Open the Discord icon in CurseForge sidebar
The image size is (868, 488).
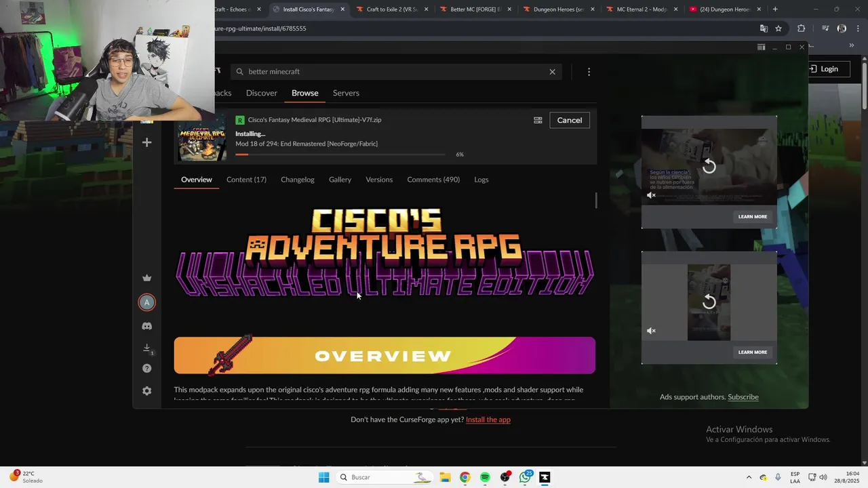[146, 326]
